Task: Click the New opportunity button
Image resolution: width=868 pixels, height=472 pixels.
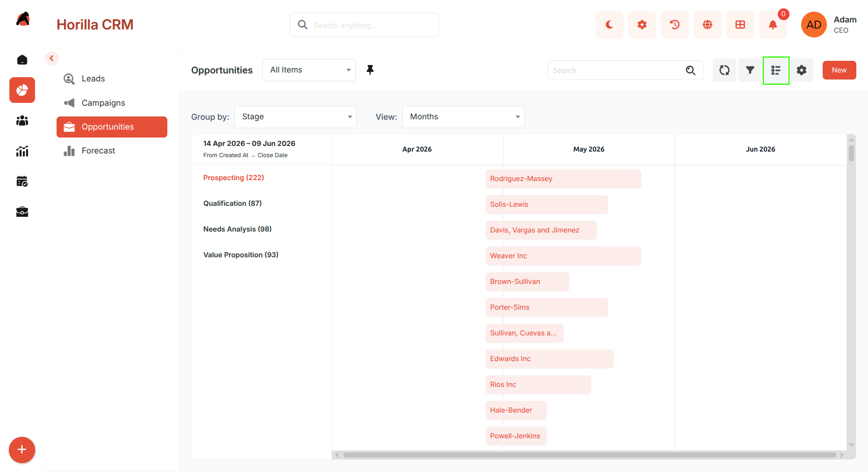Action: pos(839,70)
